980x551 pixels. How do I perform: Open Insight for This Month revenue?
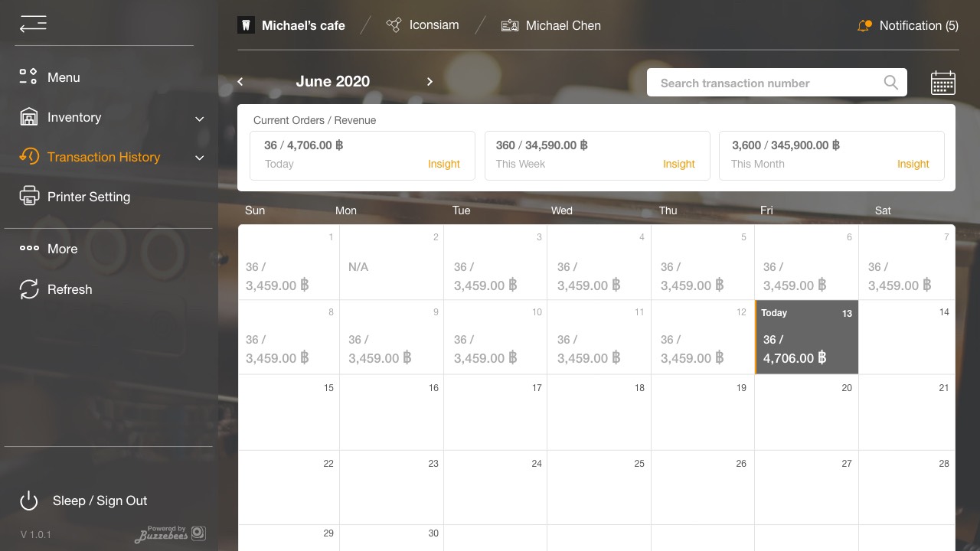[x=913, y=164]
